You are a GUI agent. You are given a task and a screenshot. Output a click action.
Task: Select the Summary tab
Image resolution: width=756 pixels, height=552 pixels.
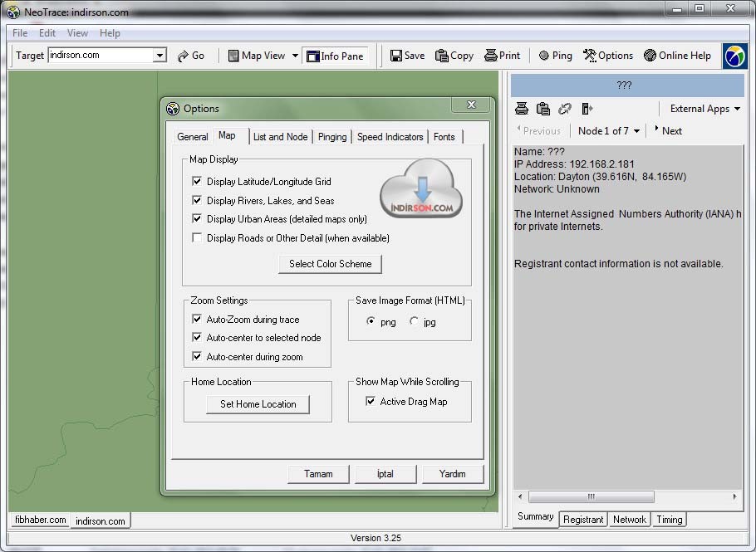[x=535, y=517]
